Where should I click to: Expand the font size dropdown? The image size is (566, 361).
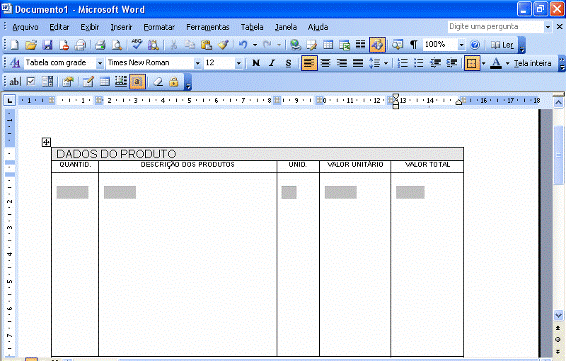point(239,63)
